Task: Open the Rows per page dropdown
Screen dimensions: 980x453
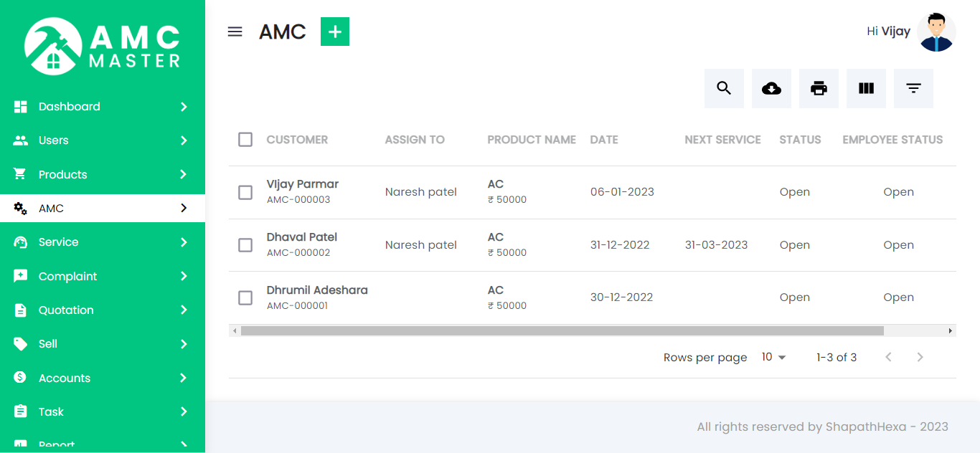Action: [773, 356]
